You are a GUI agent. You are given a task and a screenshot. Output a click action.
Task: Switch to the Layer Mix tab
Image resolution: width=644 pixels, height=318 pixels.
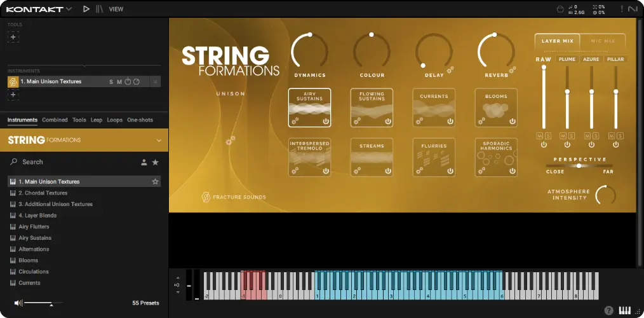coord(558,41)
